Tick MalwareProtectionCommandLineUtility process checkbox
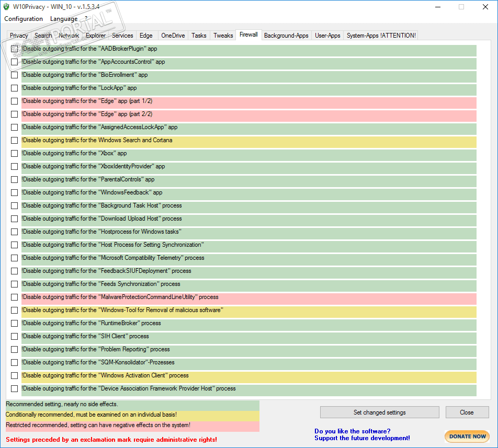This screenshot has height=448, width=498. [14, 297]
